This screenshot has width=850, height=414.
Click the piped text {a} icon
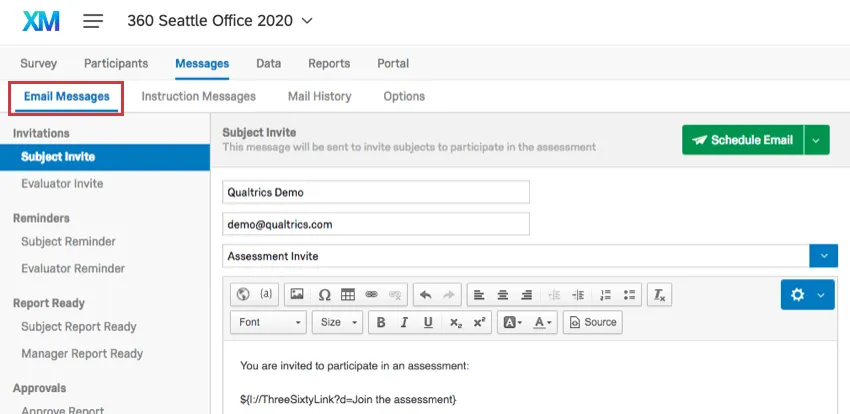266,295
